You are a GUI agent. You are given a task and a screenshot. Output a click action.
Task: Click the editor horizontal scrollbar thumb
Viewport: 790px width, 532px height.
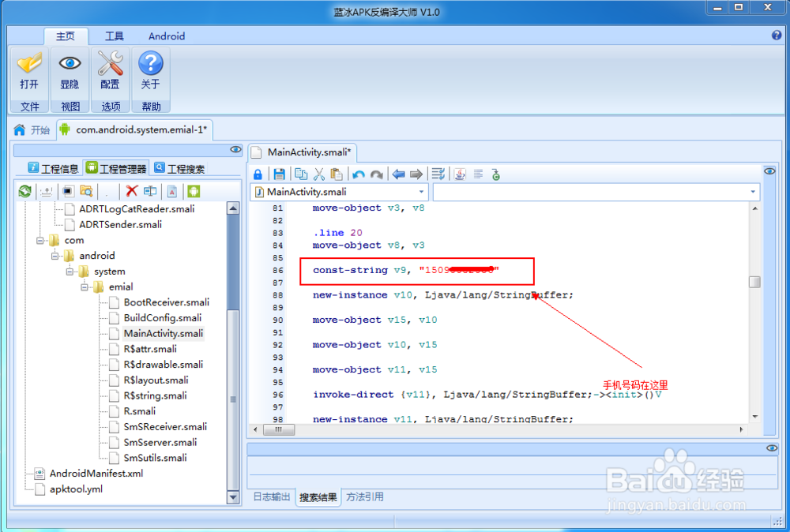coord(279,430)
